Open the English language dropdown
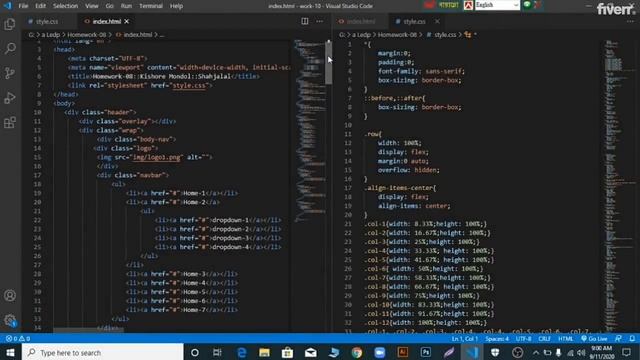This screenshot has width=640, height=360. 497,5
